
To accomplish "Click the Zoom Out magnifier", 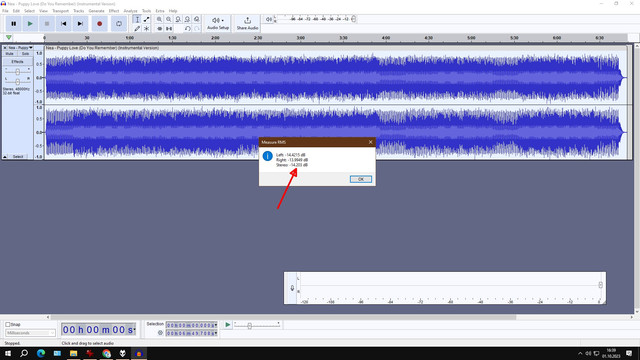I will (x=169, y=19).
